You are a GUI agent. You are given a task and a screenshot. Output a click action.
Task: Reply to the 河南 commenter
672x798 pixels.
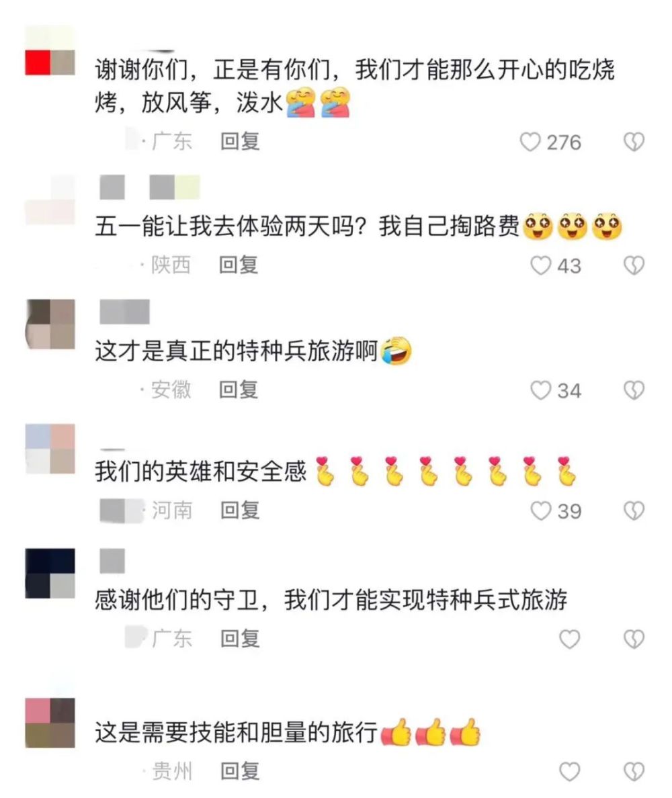240,511
